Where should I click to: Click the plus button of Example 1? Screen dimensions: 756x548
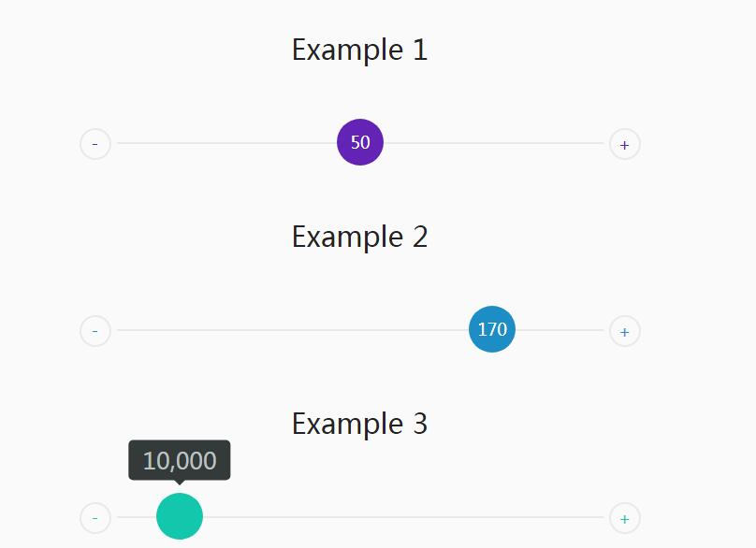point(625,144)
